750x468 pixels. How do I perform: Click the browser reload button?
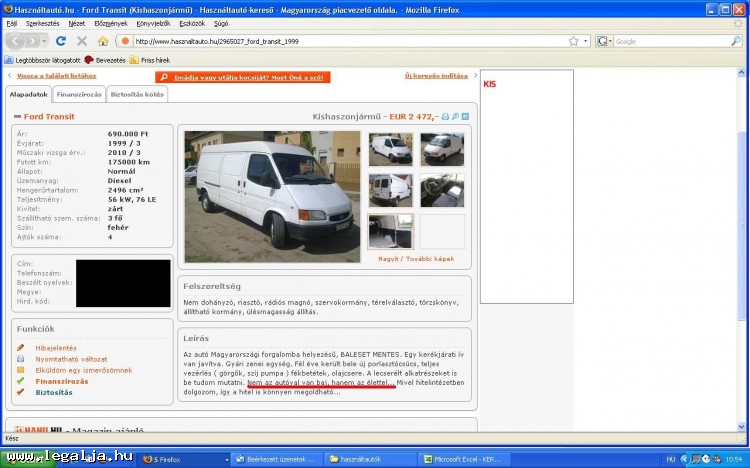point(61,41)
